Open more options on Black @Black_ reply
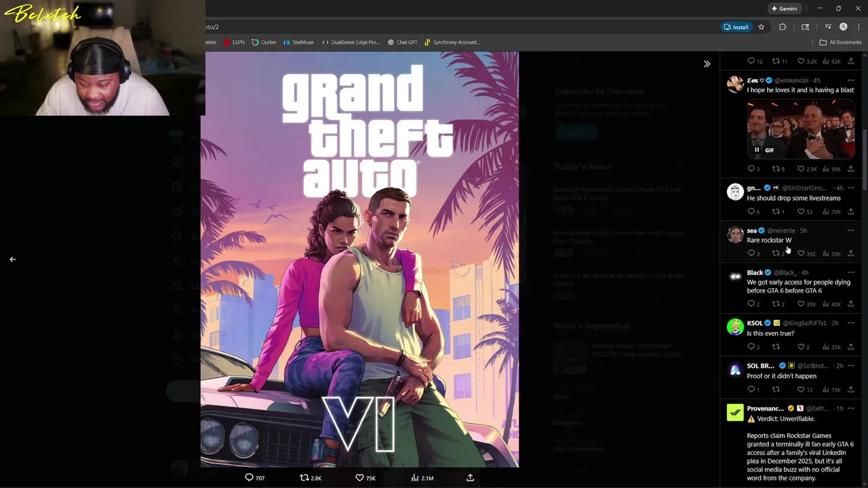Viewport: 868px width, 488px height. (850, 272)
